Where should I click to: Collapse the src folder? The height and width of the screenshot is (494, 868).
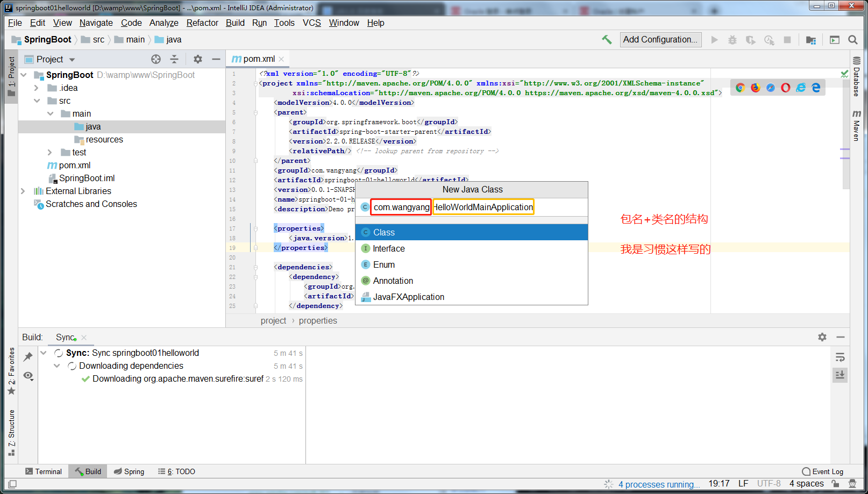[x=37, y=101]
